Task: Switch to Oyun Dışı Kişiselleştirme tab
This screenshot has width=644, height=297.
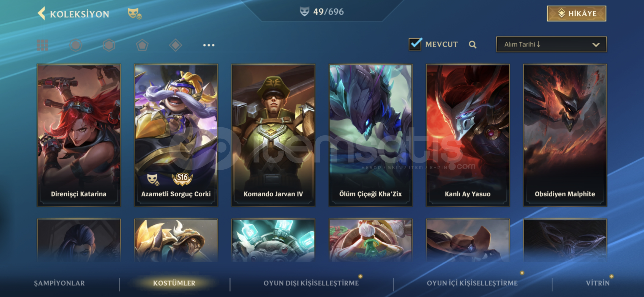Action: (x=311, y=283)
